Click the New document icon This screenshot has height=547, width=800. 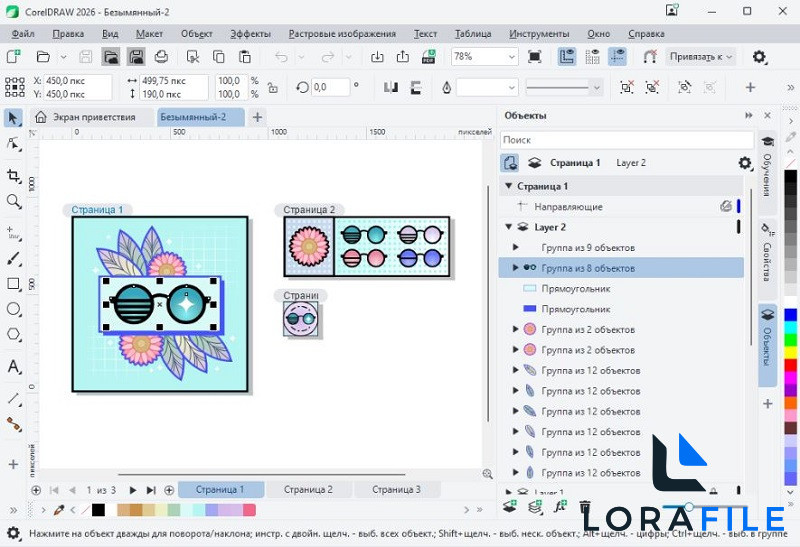click(x=13, y=56)
